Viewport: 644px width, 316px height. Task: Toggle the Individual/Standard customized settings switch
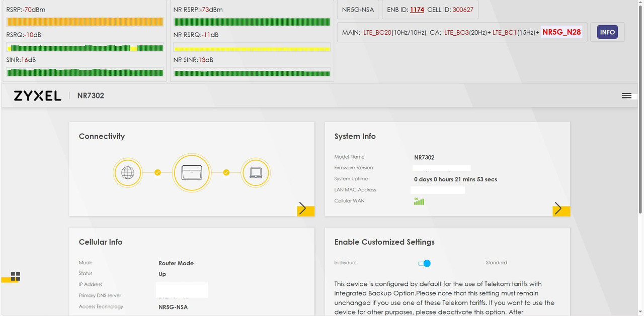click(x=424, y=263)
